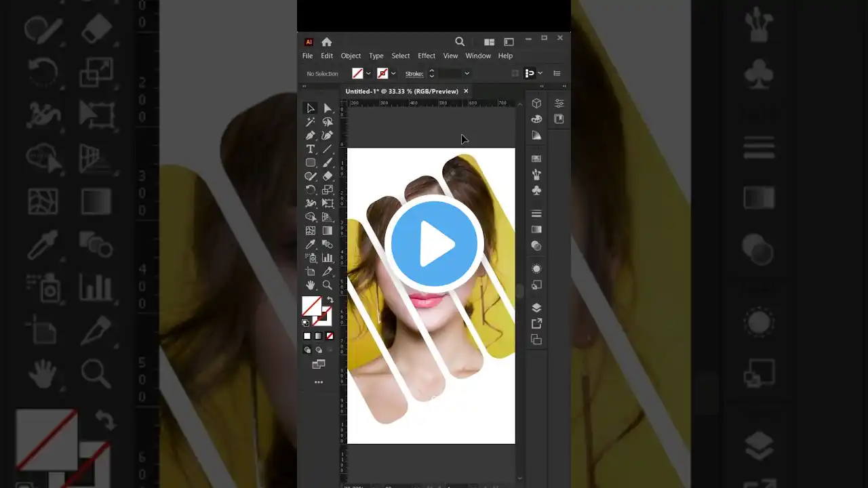Viewport: 868px width, 488px height.
Task: Select the Type tool
Action: click(310, 149)
